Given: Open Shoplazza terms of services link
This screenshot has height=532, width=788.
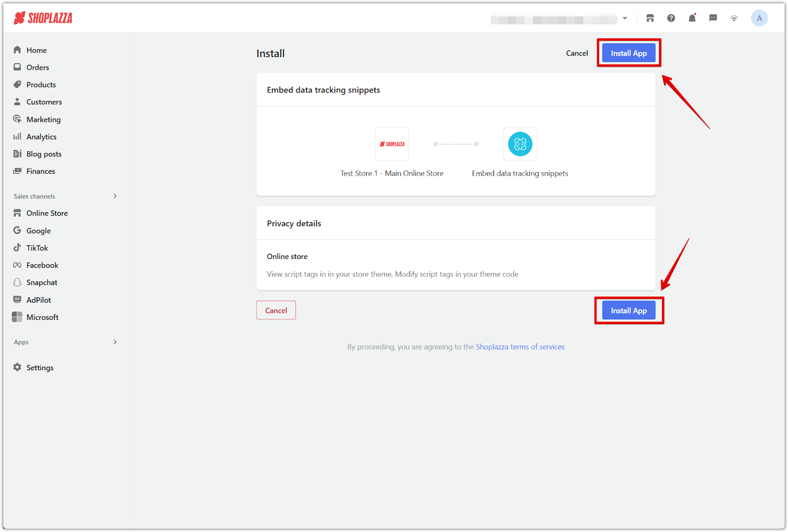Looking at the screenshot, I should coord(520,347).
